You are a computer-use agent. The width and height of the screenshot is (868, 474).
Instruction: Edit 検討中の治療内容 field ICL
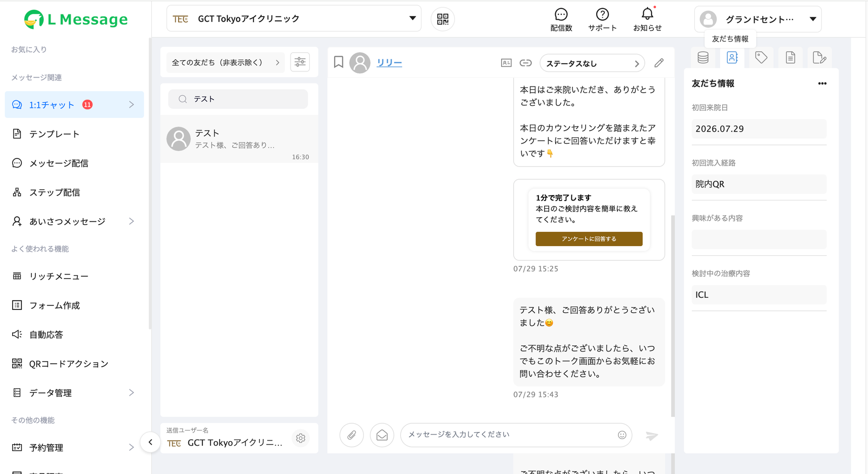759,295
